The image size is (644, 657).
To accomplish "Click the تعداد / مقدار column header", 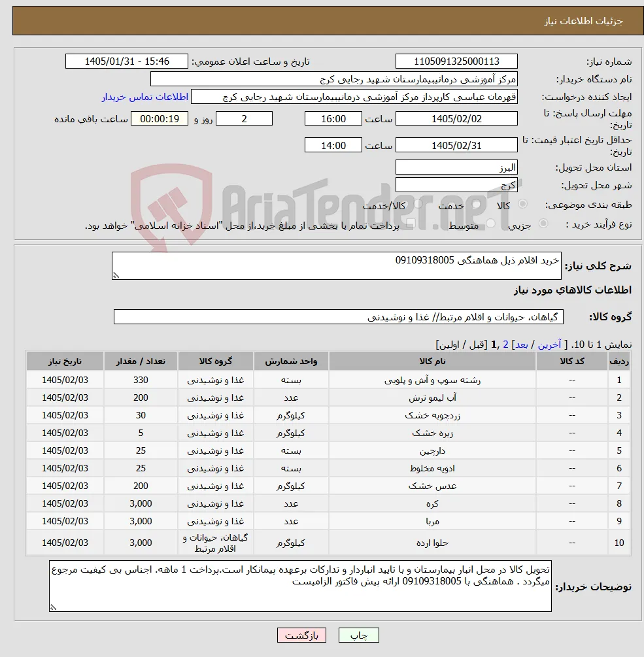I will pos(141,361).
